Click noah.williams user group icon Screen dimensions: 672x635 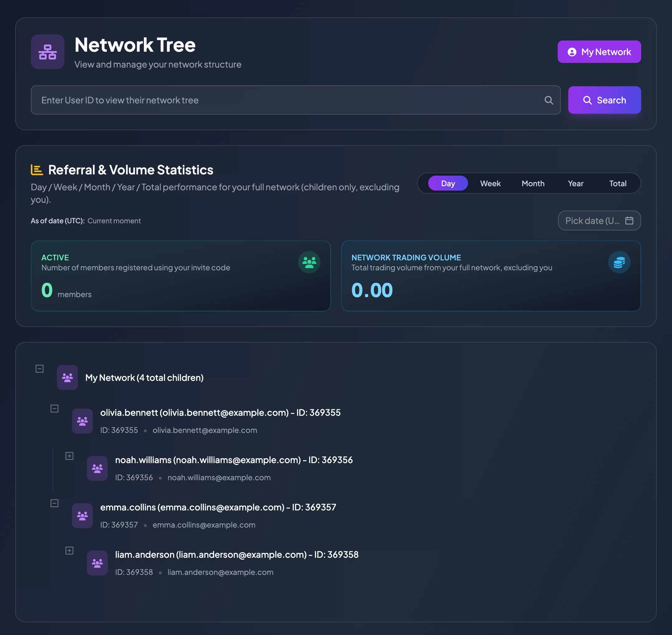(x=97, y=468)
